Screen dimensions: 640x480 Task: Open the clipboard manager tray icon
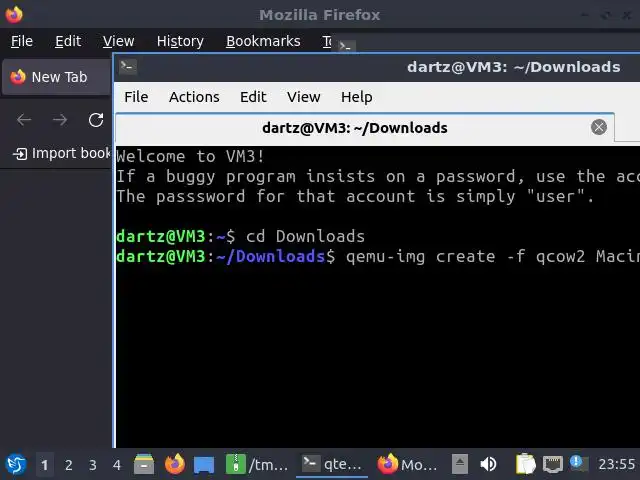pos(526,464)
